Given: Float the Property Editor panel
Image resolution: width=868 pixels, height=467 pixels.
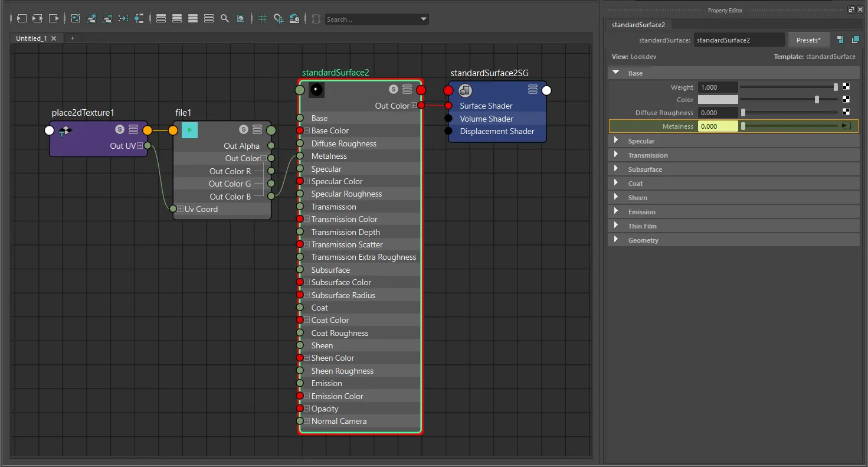Looking at the screenshot, I should [x=851, y=10].
